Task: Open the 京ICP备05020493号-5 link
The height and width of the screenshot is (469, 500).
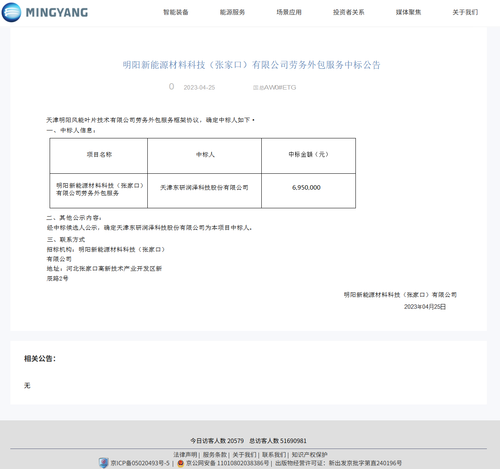Action: [x=140, y=463]
